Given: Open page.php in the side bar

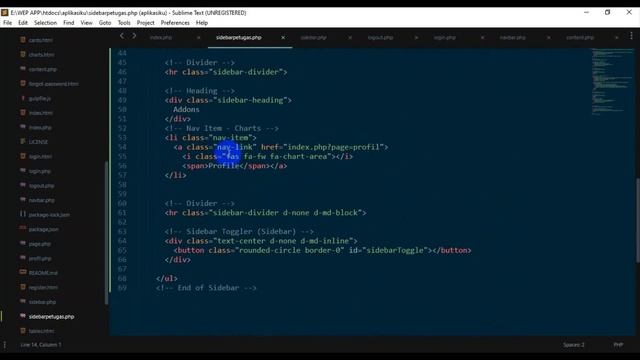Looking at the screenshot, I should (40, 244).
